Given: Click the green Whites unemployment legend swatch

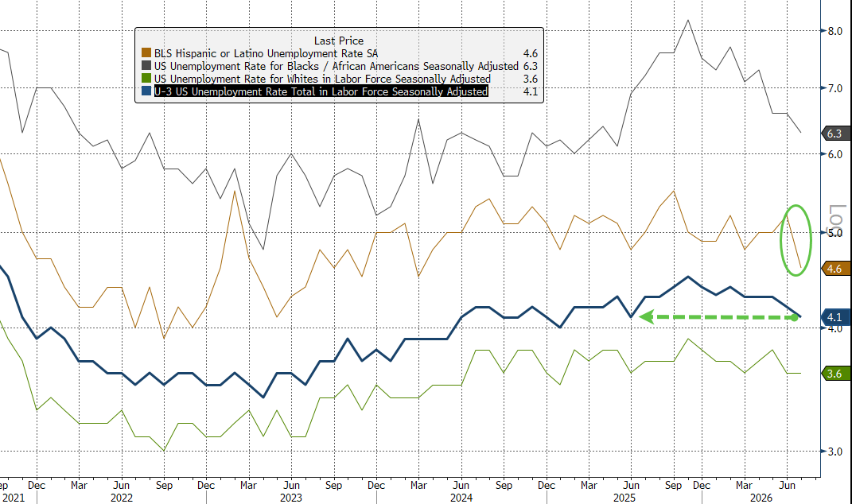Looking at the screenshot, I should tap(146, 79).
